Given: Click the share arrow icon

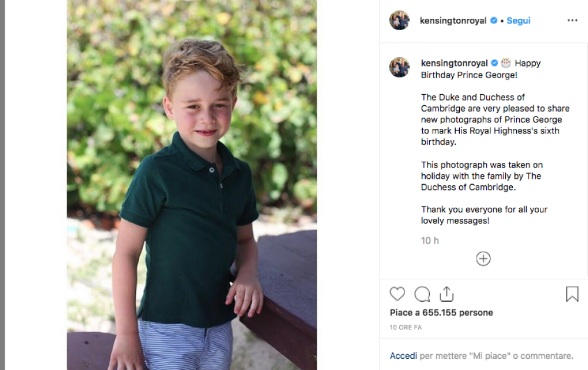Looking at the screenshot, I should tap(446, 294).
